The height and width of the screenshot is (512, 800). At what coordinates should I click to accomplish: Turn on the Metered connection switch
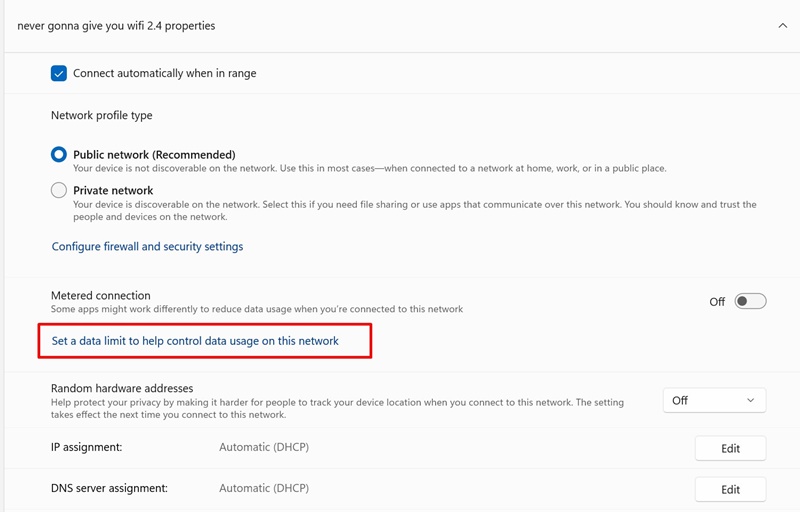coord(750,301)
